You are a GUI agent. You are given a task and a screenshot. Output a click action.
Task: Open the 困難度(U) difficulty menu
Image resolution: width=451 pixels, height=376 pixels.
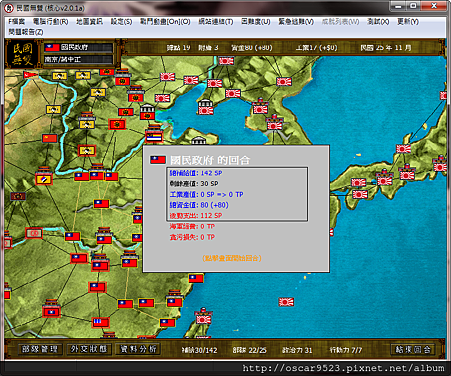tap(256, 22)
